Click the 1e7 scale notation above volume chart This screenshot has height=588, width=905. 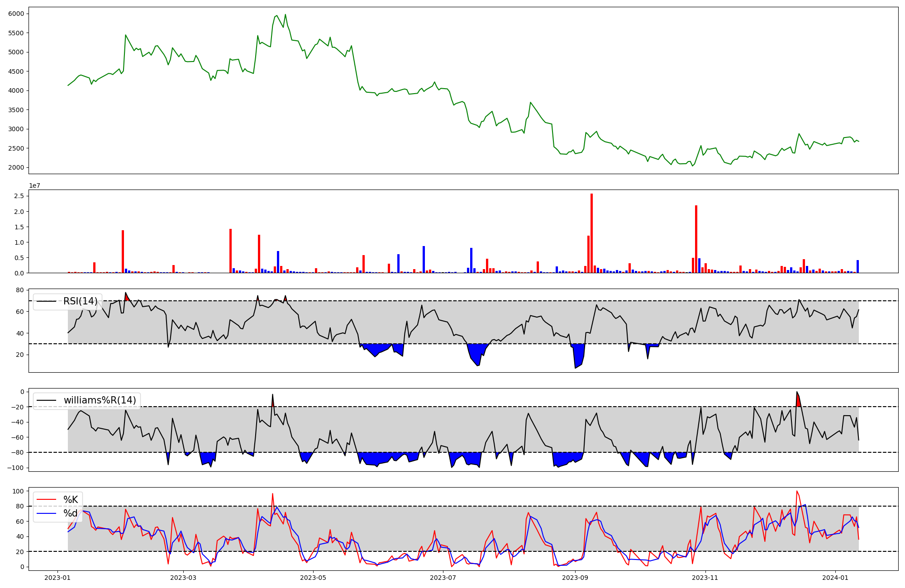tap(35, 185)
